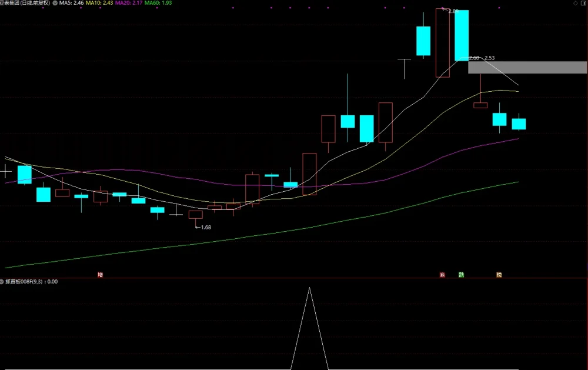This screenshot has width=588, height=370.
Task: Click the yellow MA10: 2.43 label
Action: 99,2
